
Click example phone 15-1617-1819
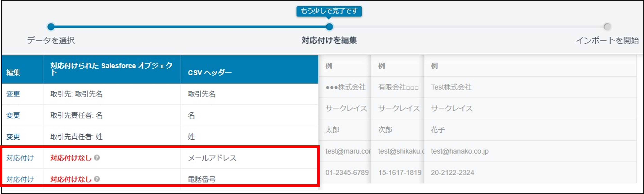tap(400, 172)
